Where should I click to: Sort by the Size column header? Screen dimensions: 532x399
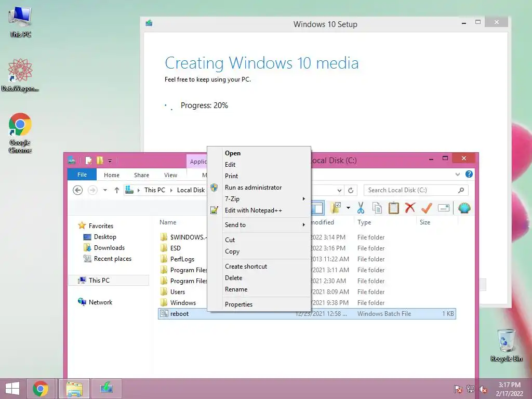click(x=425, y=222)
